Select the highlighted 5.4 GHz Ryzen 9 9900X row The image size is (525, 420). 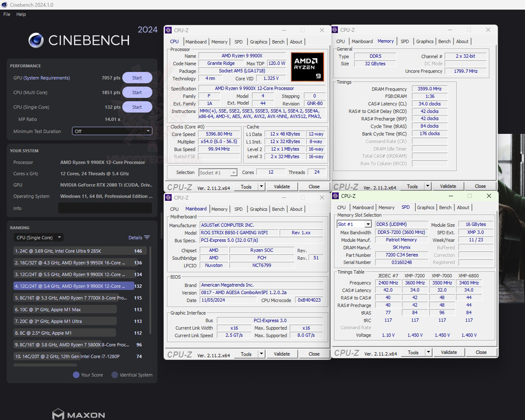[x=78, y=286]
